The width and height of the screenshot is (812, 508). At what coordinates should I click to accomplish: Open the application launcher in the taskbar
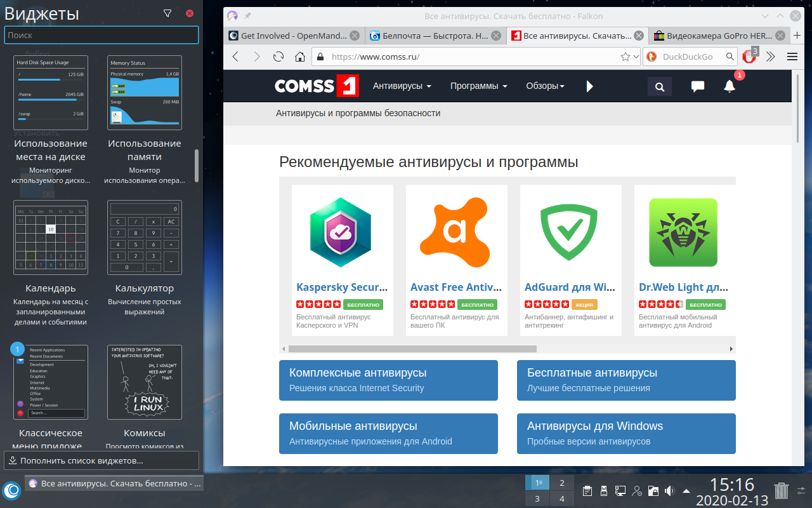(x=11, y=491)
